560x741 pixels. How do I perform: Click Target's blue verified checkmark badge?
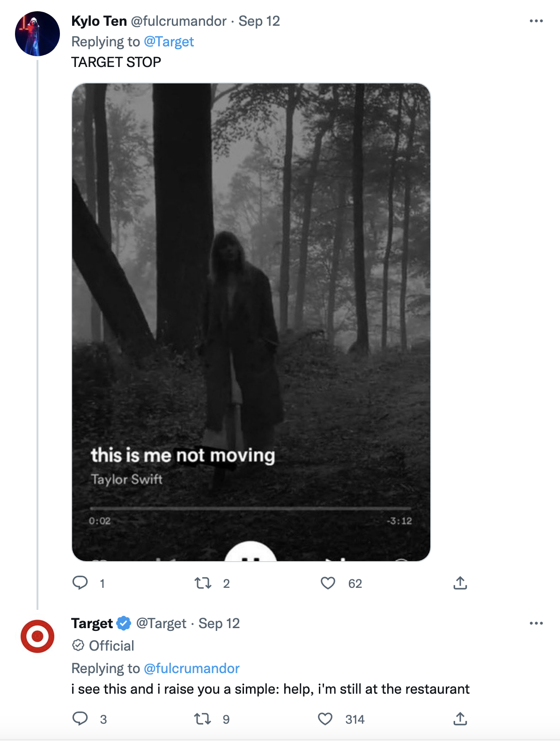pos(124,623)
